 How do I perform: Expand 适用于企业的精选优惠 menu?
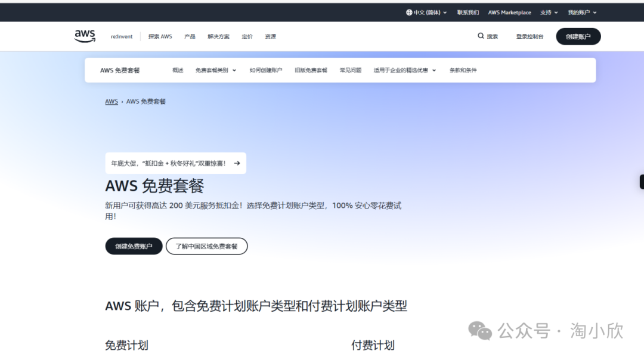tap(404, 70)
